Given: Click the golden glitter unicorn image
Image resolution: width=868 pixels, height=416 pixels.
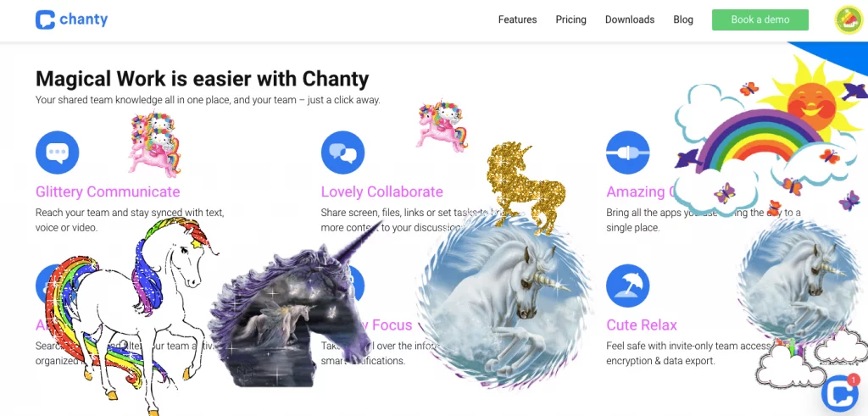Looking at the screenshot, I should [525, 188].
